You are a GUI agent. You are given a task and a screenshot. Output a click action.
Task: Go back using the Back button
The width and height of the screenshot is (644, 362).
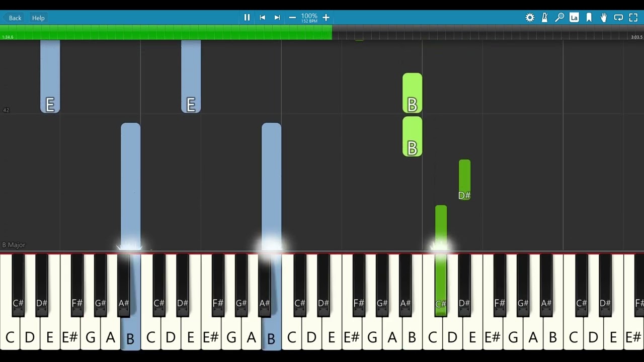point(13,18)
